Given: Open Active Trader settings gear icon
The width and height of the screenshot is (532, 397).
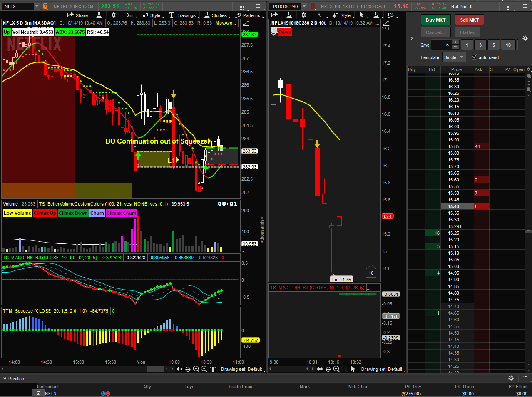Looking at the screenshot, I should point(525,38).
